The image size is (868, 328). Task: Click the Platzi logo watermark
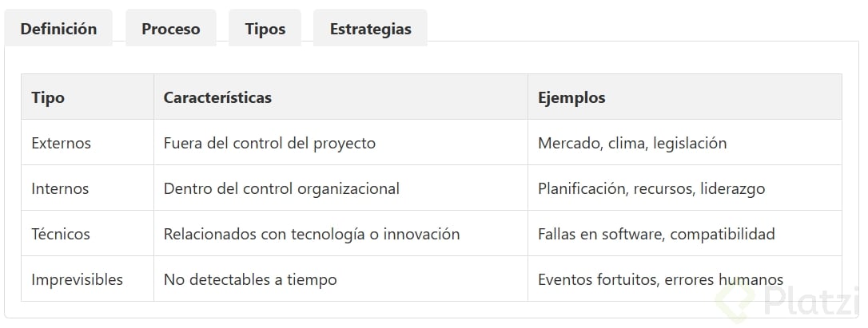(787, 301)
